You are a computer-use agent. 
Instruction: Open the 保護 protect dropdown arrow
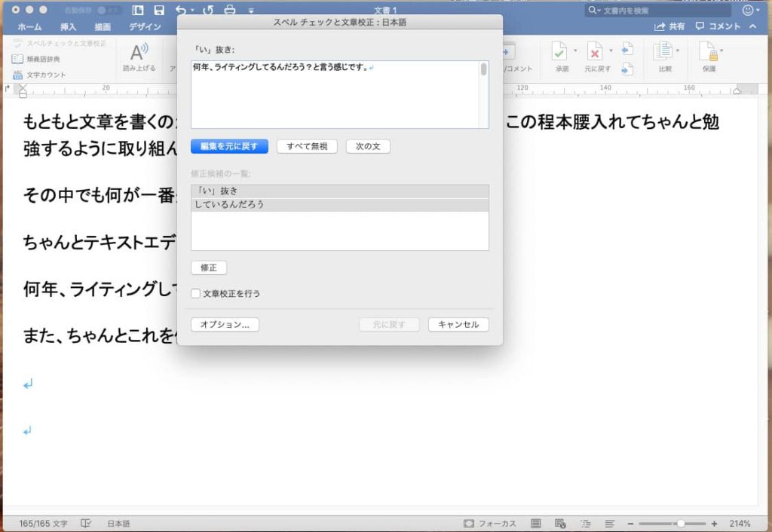click(721, 50)
